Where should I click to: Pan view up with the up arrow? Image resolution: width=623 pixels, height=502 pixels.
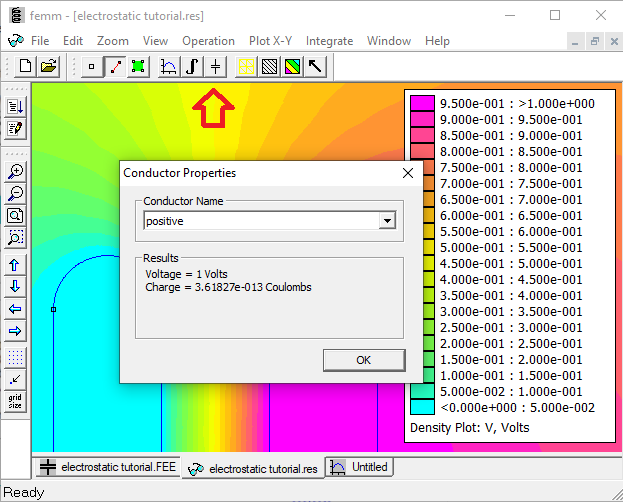pos(15,265)
